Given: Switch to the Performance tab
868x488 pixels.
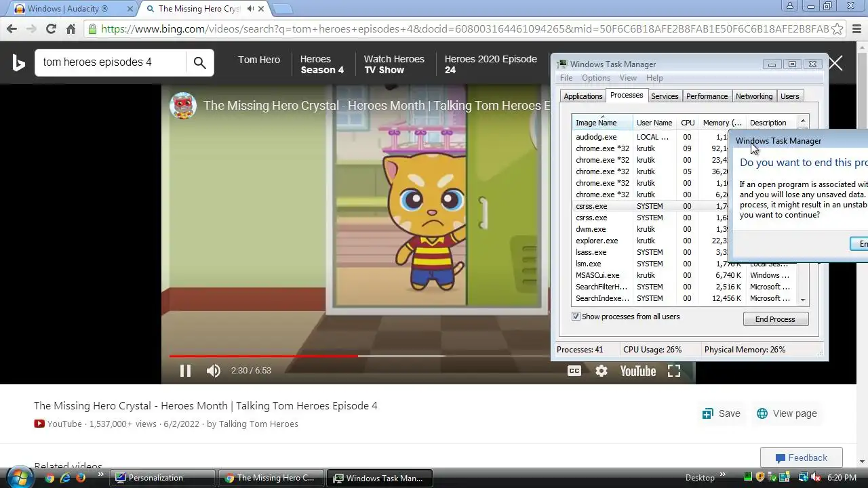Looking at the screenshot, I should 707,96.
